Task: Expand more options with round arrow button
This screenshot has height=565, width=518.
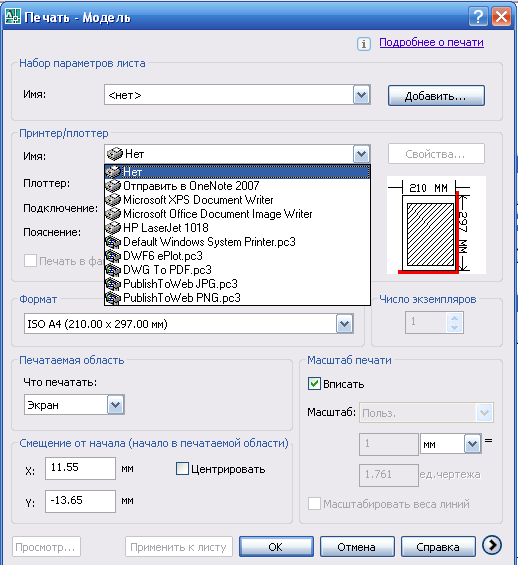Action: [492, 544]
